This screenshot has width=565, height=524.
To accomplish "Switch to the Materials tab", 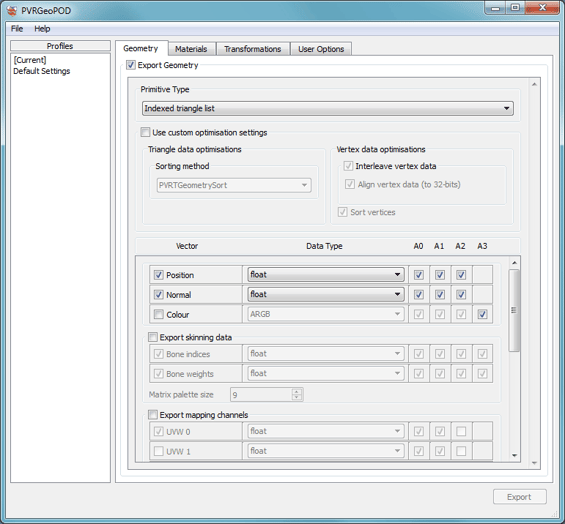I will point(191,49).
